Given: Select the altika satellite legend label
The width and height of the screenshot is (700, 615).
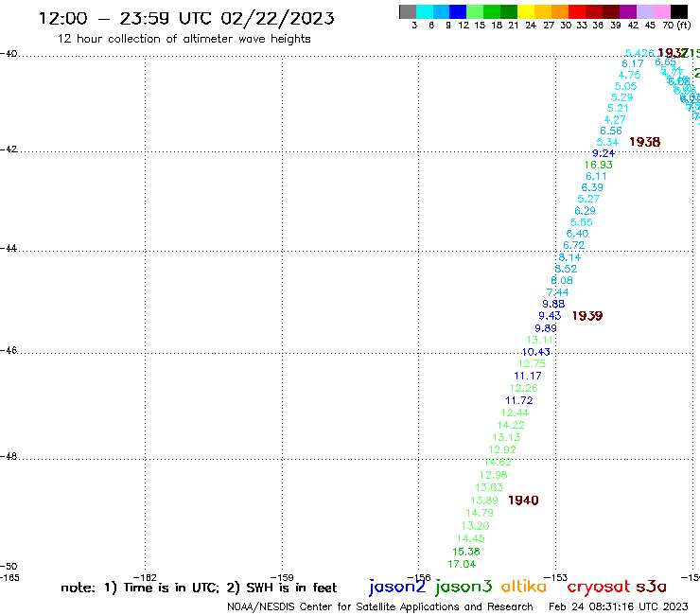Looking at the screenshot, I should tap(524, 587).
